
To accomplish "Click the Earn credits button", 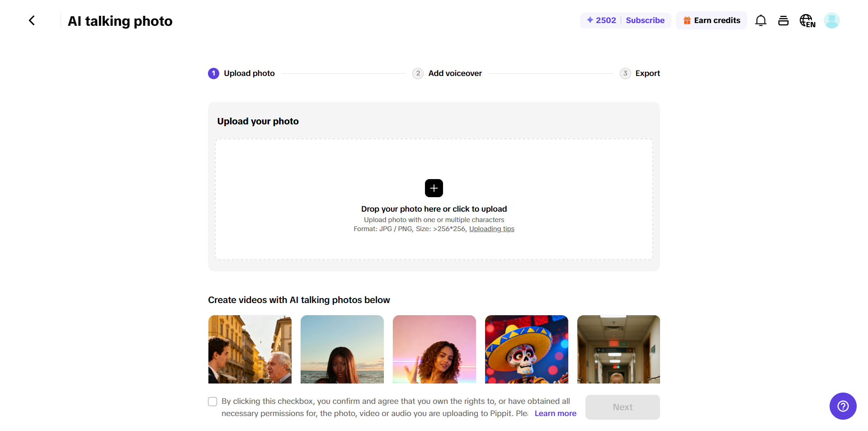I will (711, 20).
